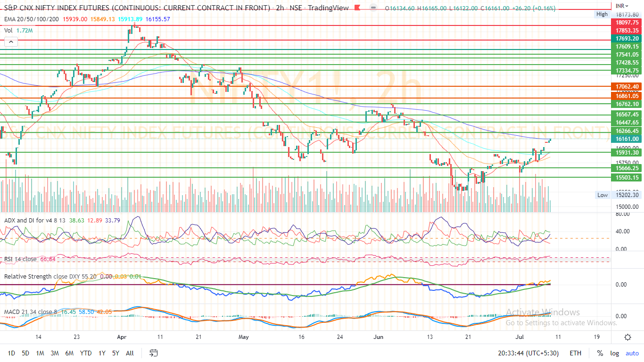644x362 pixels.
Task: Toggle ETH extended trading hours session
Action: (575, 353)
